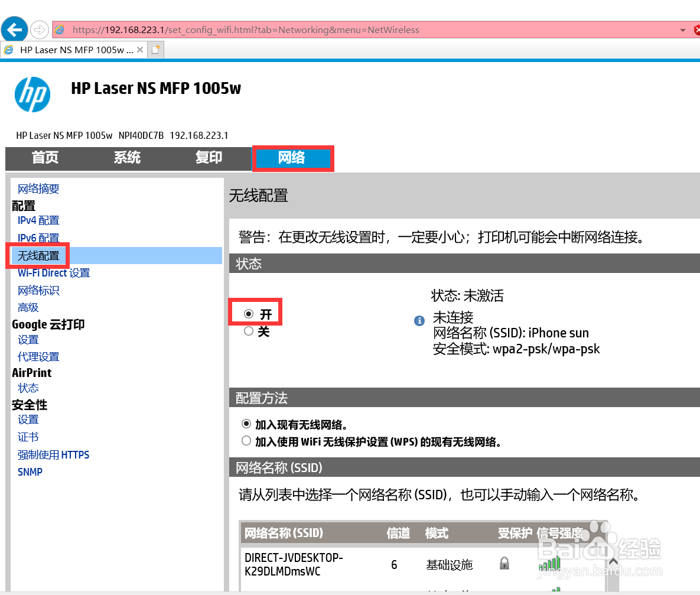Screen dimensions: 700x595
Task: Select the 开 wireless radio button
Action: [x=249, y=314]
